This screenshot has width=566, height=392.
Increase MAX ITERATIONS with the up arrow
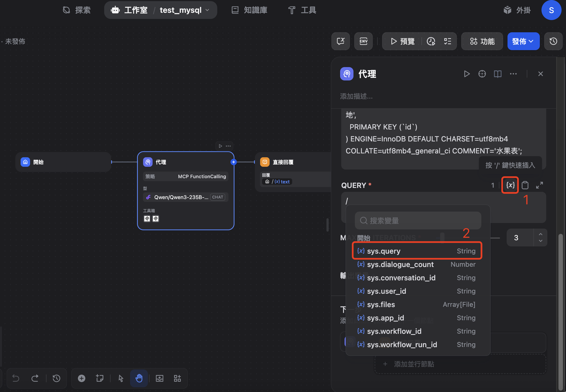click(540, 234)
